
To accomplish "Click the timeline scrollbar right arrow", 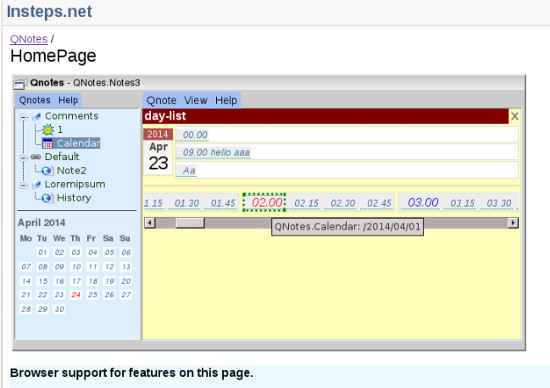I will pos(513,223).
